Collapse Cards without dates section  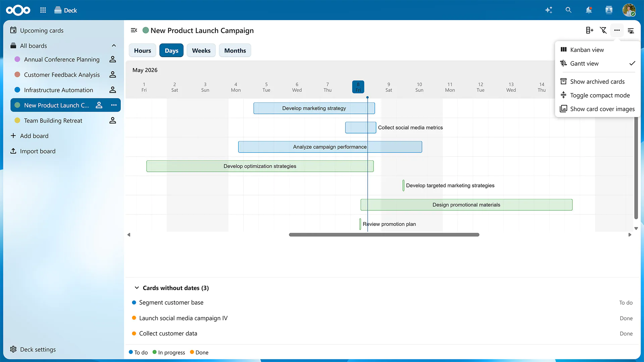(137, 288)
